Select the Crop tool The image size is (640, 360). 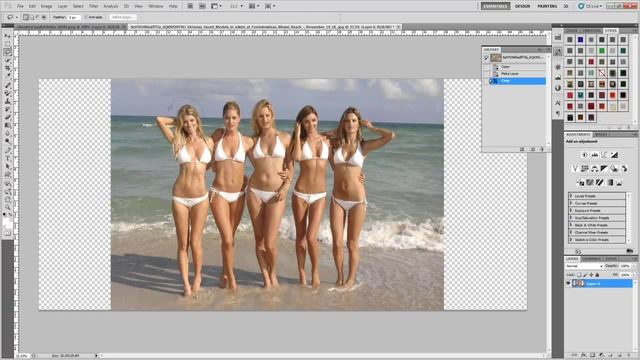point(8,68)
